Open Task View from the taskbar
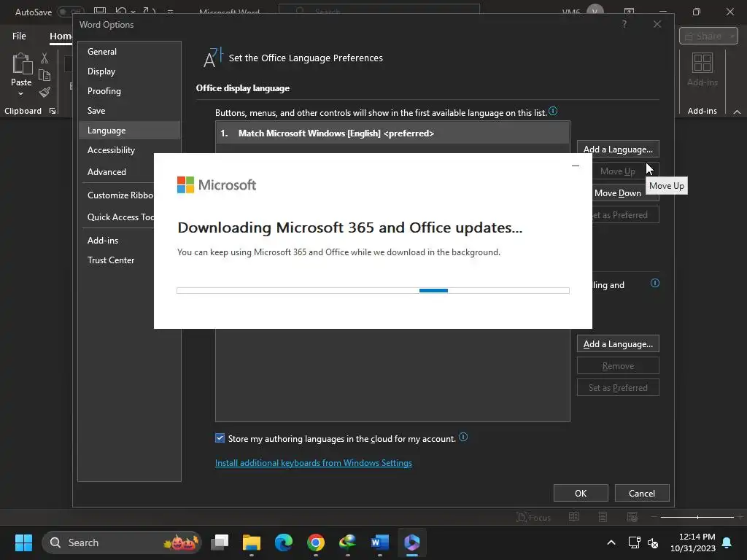 [x=220, y=542]
